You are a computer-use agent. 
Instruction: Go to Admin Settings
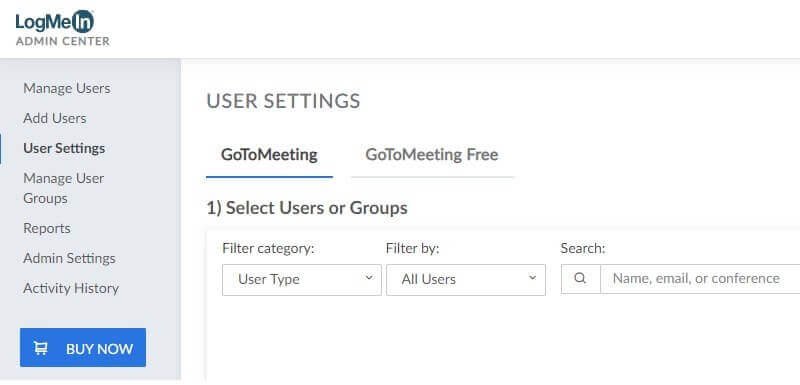click(69, 258)
